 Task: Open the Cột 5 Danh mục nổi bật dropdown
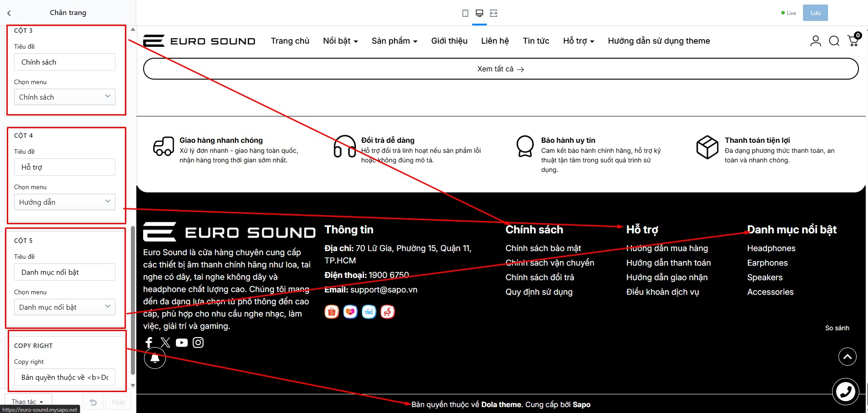[x=65, y=307]
